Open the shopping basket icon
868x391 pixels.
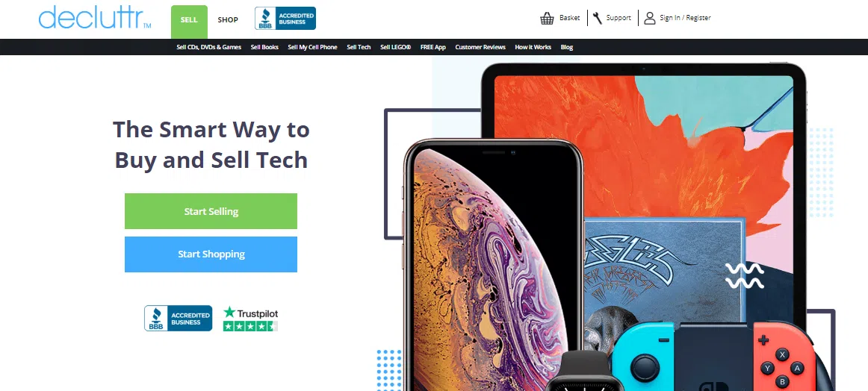(547, 18)
